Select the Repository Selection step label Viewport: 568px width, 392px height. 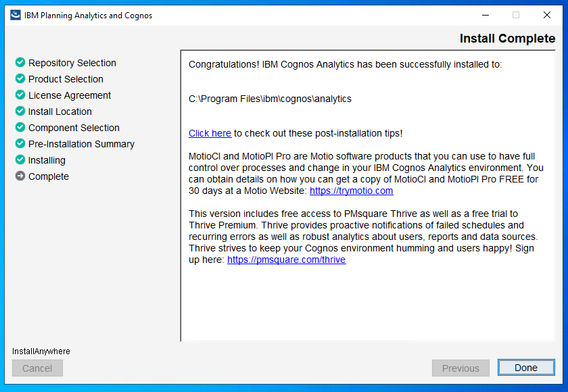click(x=72, y=63)
